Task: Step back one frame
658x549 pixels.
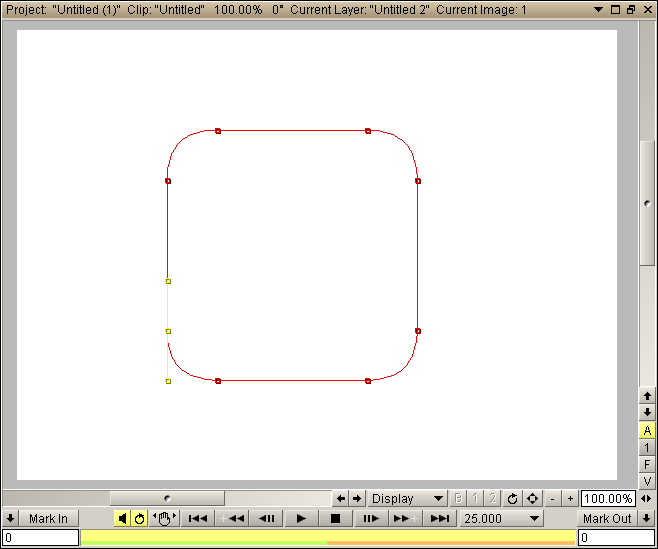Action: click(266, 518)
